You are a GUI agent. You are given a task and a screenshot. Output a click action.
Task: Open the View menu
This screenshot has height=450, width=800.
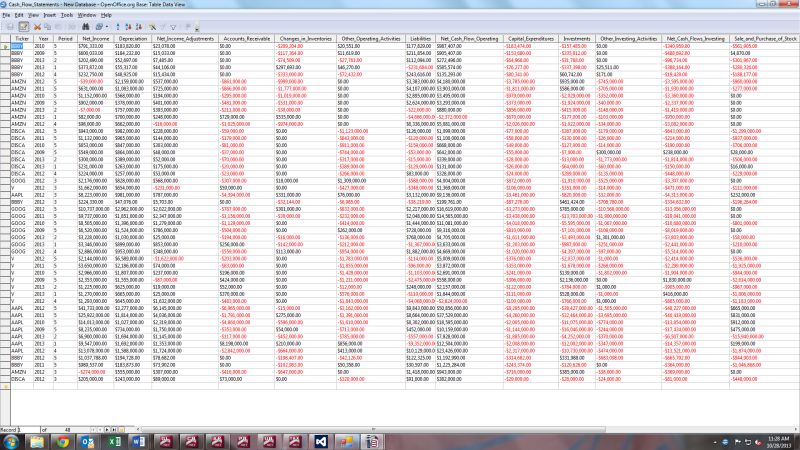tap(33, 15)
